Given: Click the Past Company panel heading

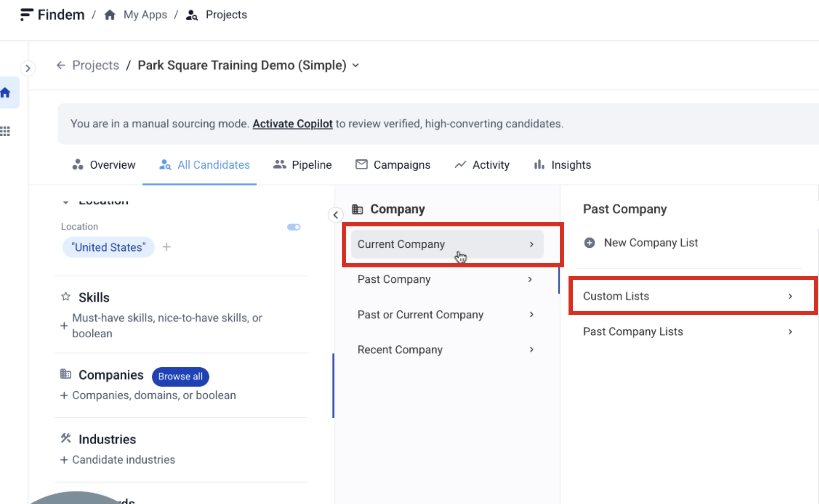Looking at the screenshot, I should coord(625,209).
